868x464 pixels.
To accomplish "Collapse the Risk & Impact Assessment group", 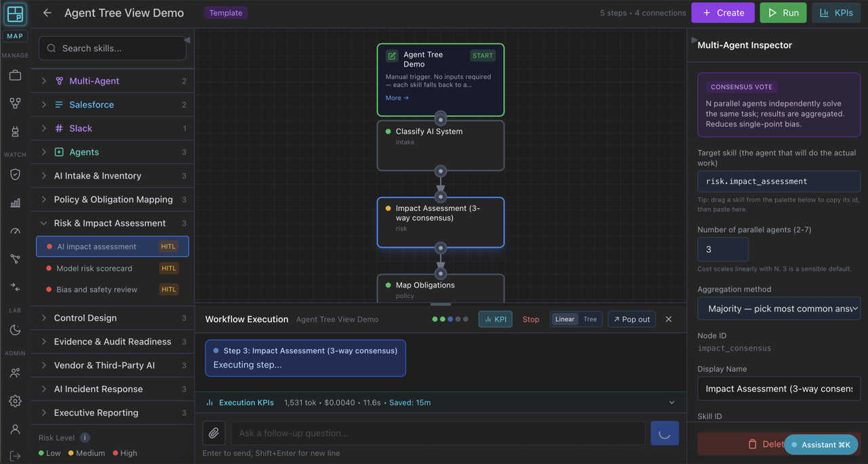I will click(x=113, y=223).
